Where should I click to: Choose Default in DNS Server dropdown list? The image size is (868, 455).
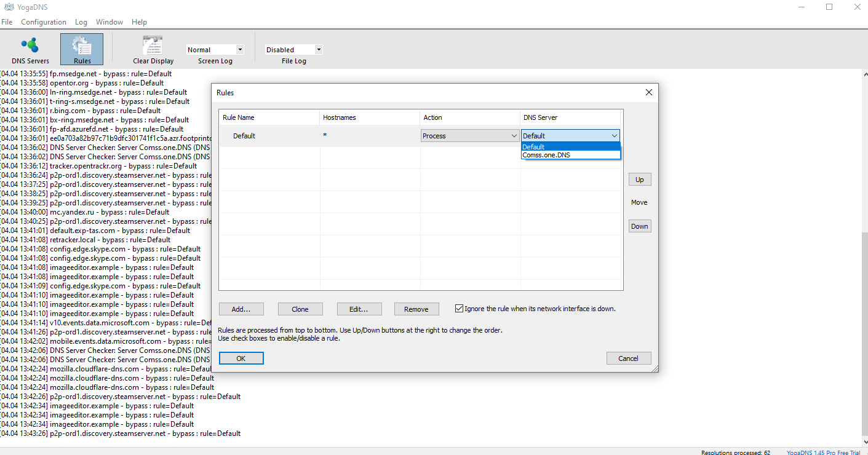pyautogui.click(x=570, y=147)
